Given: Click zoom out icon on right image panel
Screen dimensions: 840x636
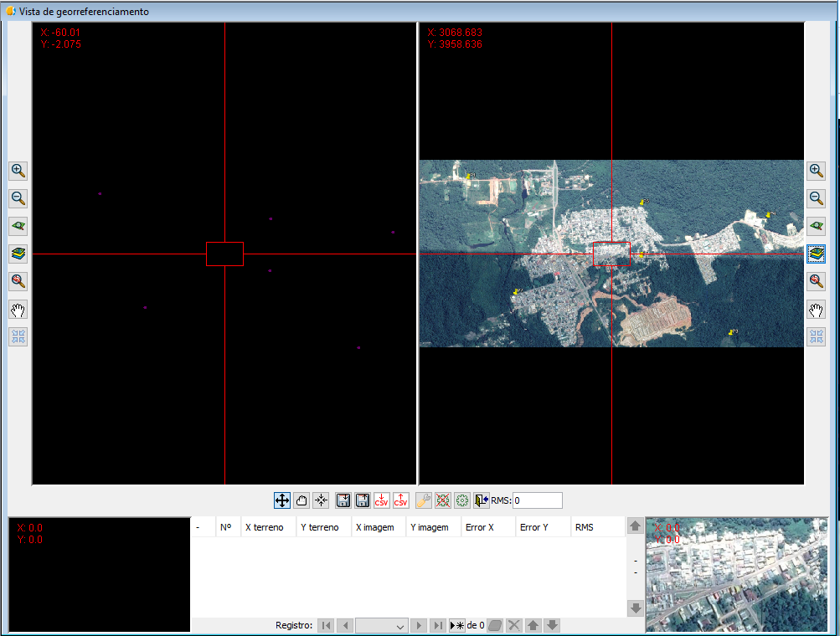Looking at the screenshot, I should click(816, 198).
